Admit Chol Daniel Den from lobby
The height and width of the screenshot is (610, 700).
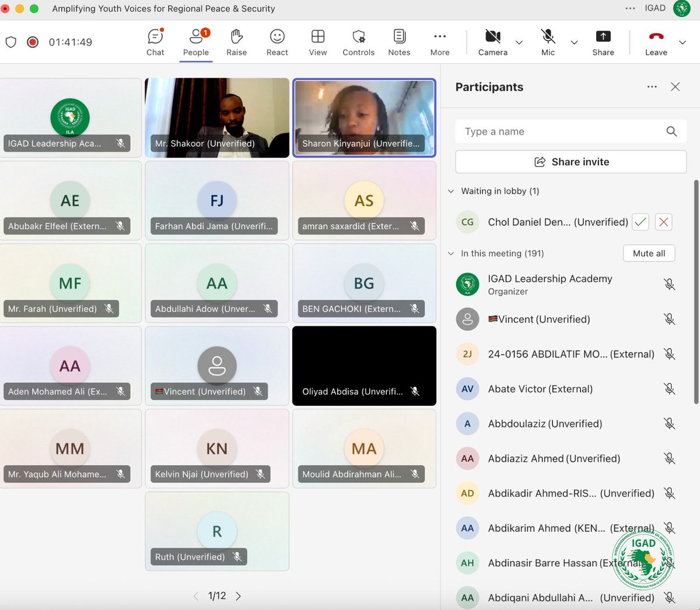coord(640,222)
